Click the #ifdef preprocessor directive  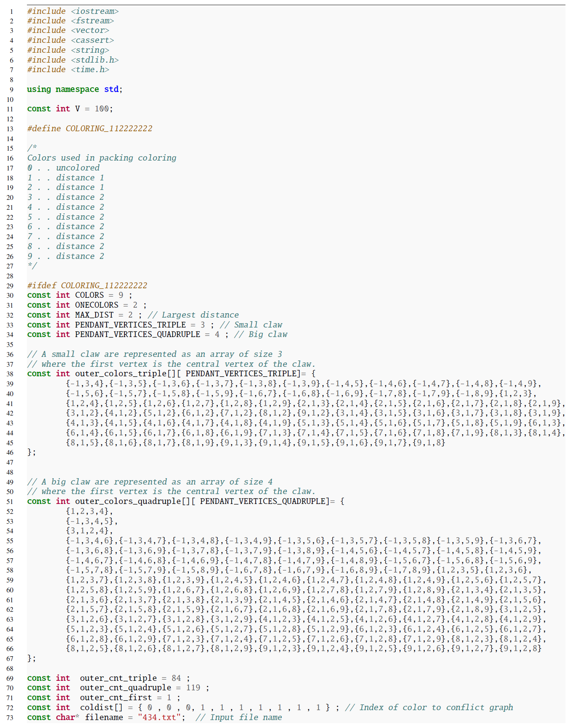coord(42,285)
